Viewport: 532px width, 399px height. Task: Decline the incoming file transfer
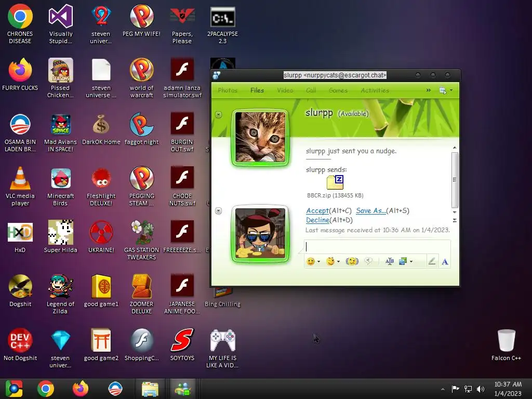point(317,220)
